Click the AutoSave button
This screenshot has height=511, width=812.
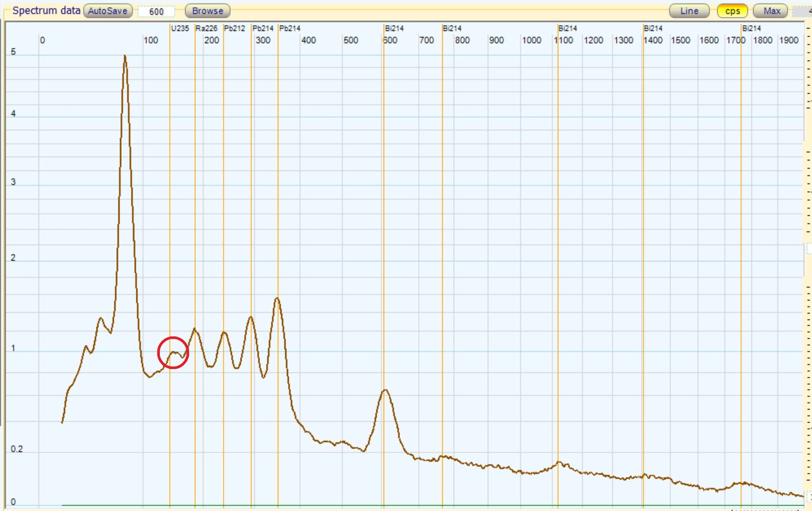[108, 11]
